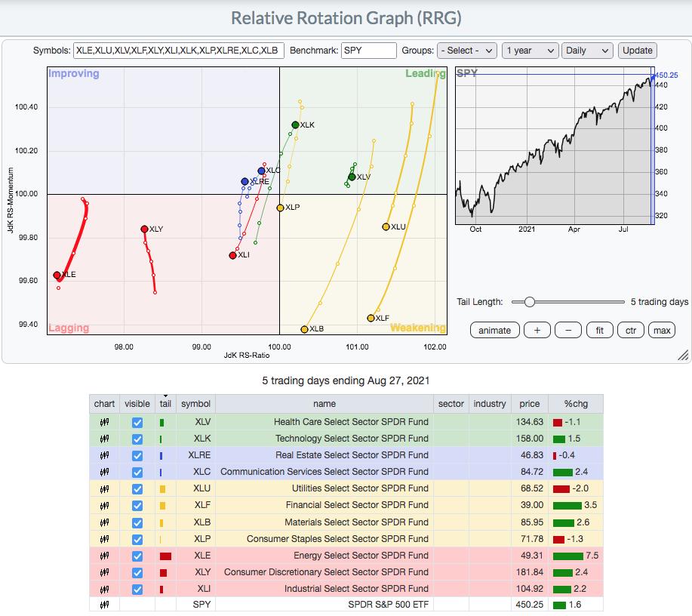This screenshot has width=692, height=616.
Task: Sort table by tail column
Action: pos(165,404)
